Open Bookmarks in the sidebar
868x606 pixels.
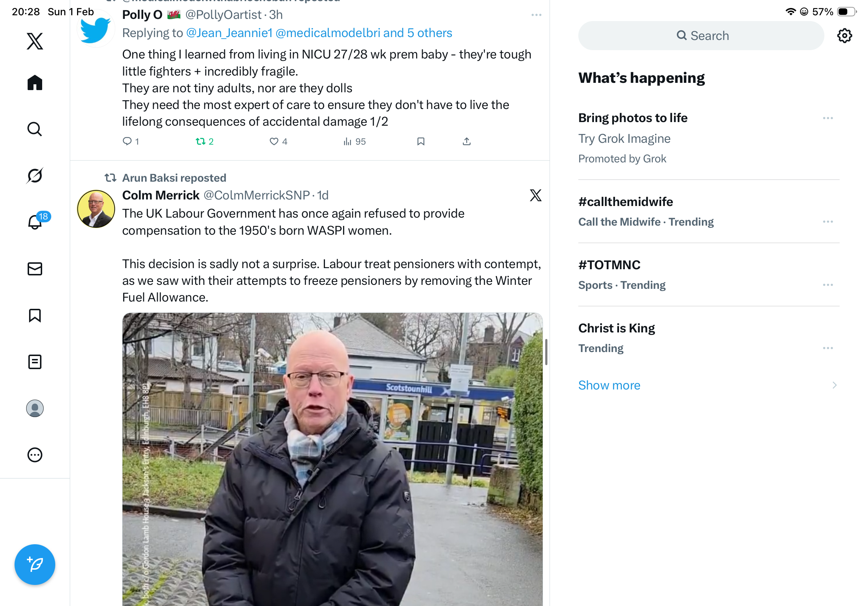pos(35,315)
